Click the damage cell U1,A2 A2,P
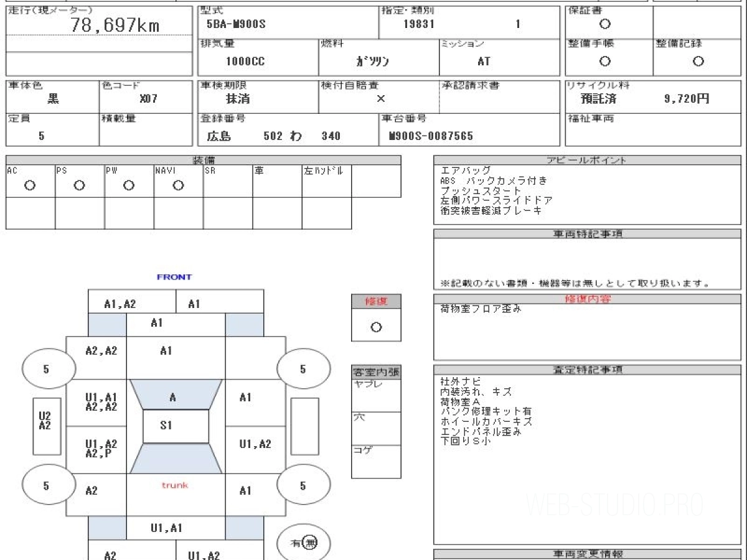 (96, 449)
